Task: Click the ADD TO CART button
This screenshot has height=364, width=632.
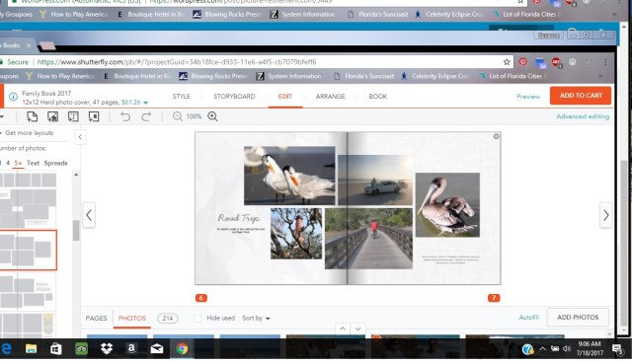Action: (581, 96)
